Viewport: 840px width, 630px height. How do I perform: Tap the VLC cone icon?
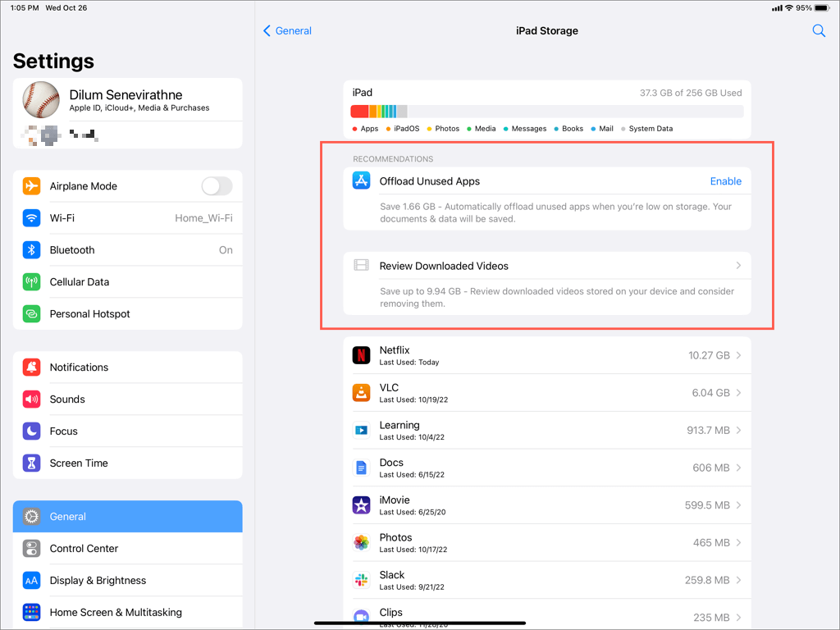pyautogui.click(x=361, y=393)
